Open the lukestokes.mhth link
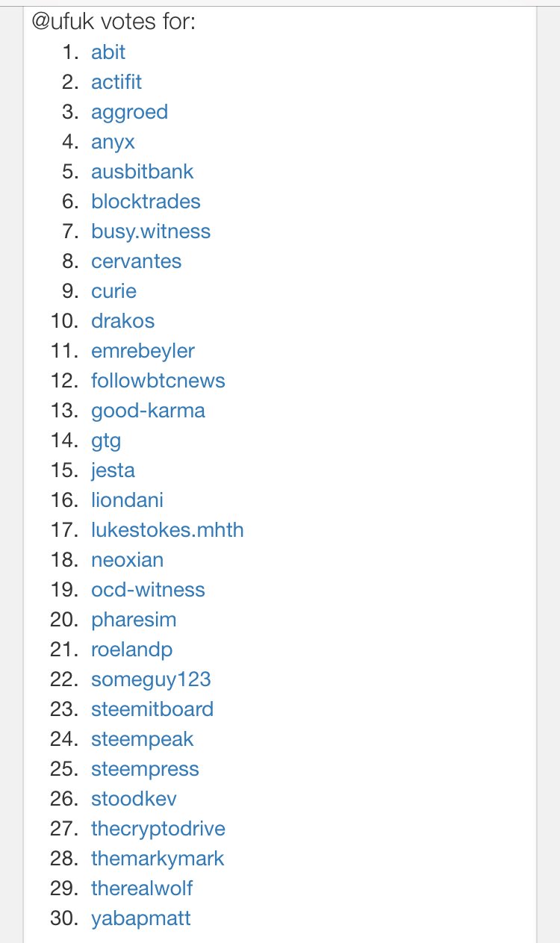560x943 pixels. (x=167, y=530)
